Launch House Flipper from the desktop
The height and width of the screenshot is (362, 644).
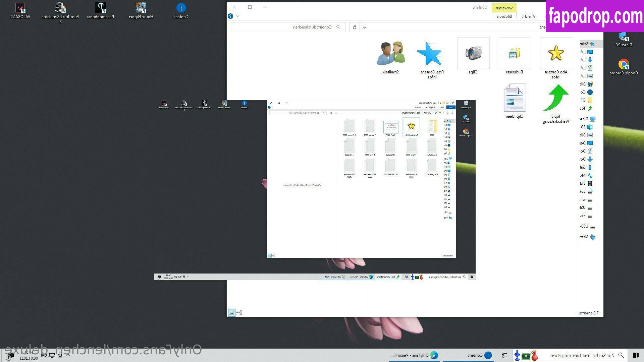point(141,11)
